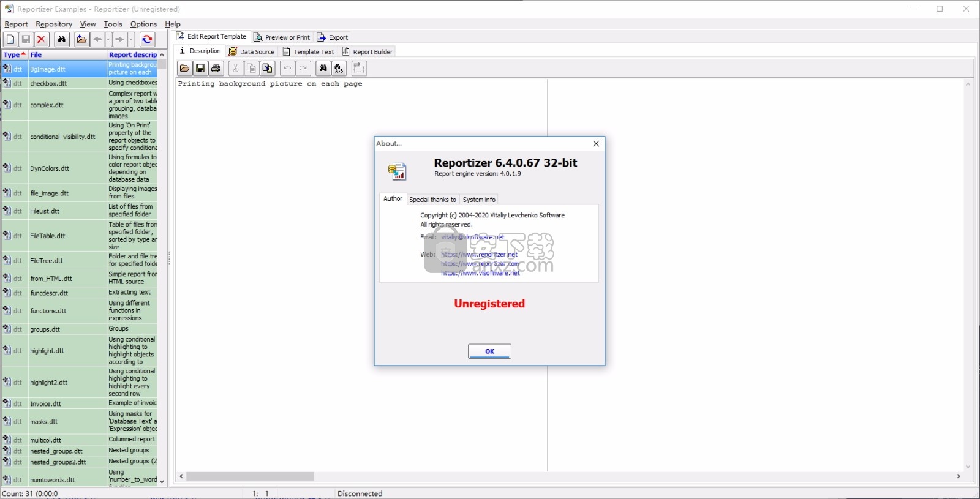Image resolution: width=980 pixels, height=499 pixels.
Task: Sort the list by the Type column header
Action: [x=15, y=54]
